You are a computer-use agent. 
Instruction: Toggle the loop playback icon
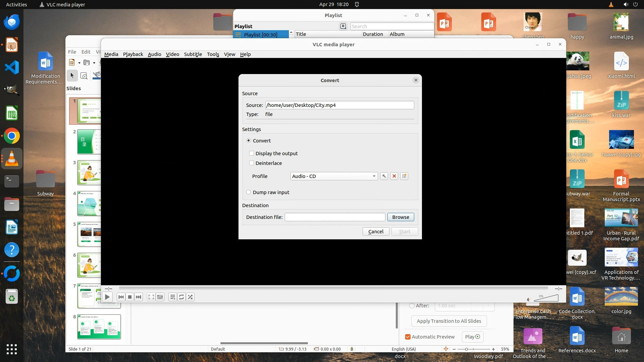point(181,297)
